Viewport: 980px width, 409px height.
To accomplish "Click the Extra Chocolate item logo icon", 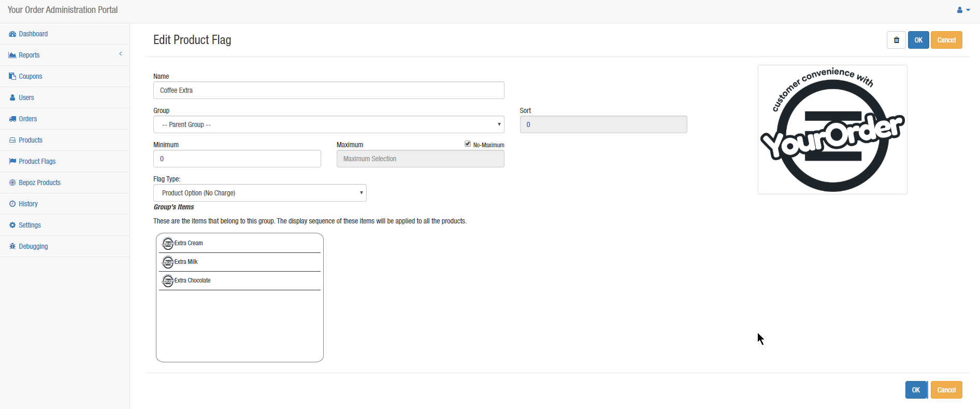I will (168, 280).
